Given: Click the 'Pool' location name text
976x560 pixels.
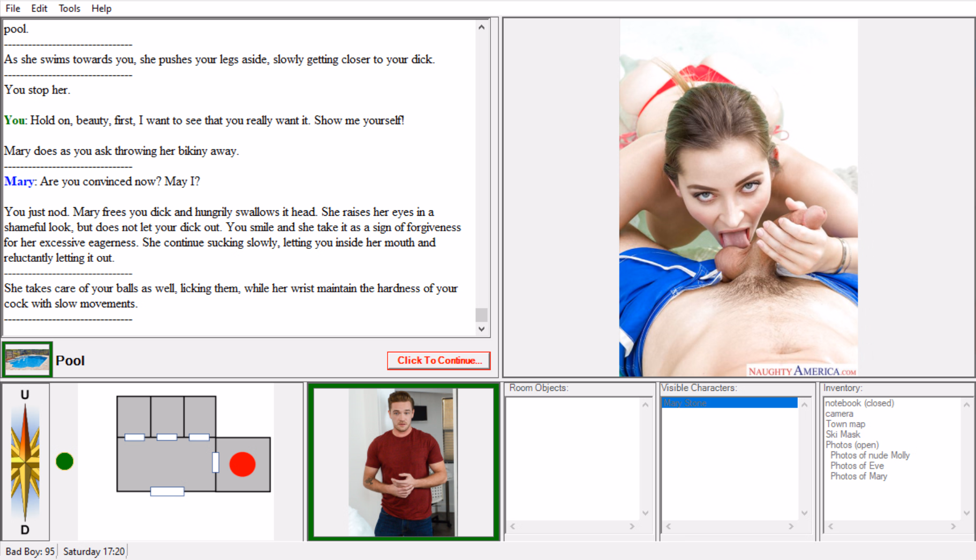Looking at the screenshot, I should [x=70, y=361].
